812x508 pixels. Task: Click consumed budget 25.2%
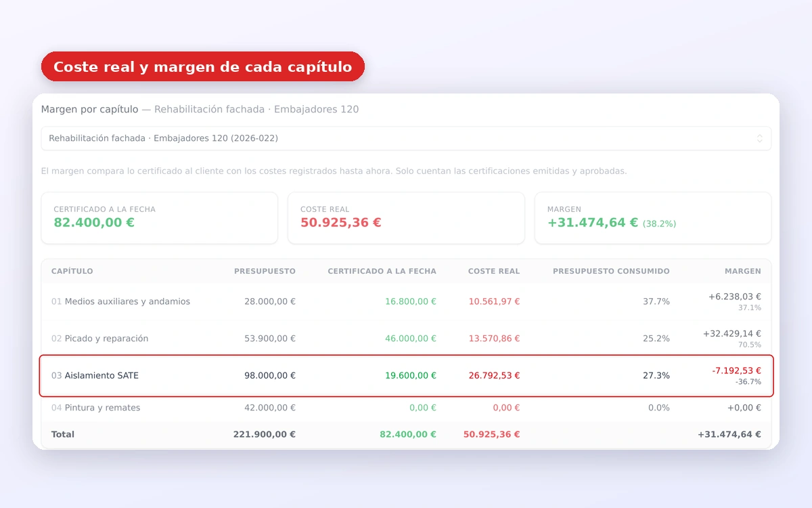[x=656, y=338]
